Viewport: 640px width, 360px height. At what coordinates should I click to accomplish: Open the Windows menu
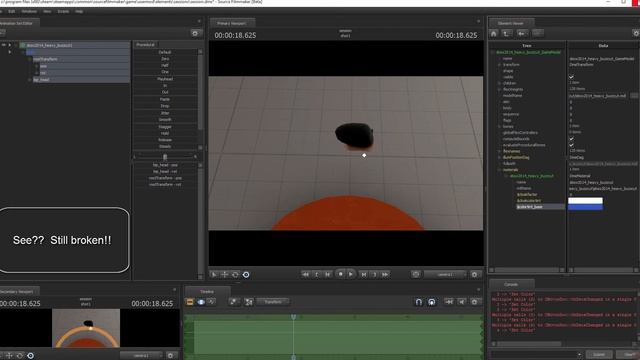tap(29, 11)
